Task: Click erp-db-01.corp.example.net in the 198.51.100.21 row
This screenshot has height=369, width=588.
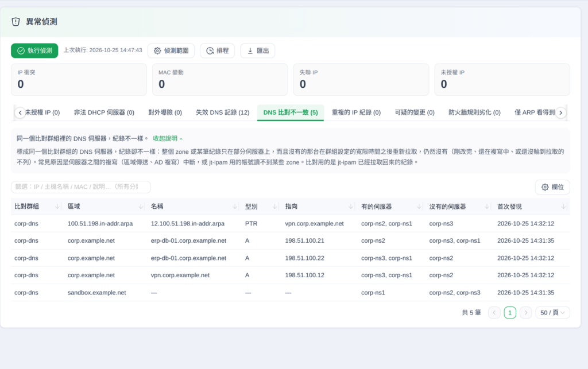Action: (188, 241)
